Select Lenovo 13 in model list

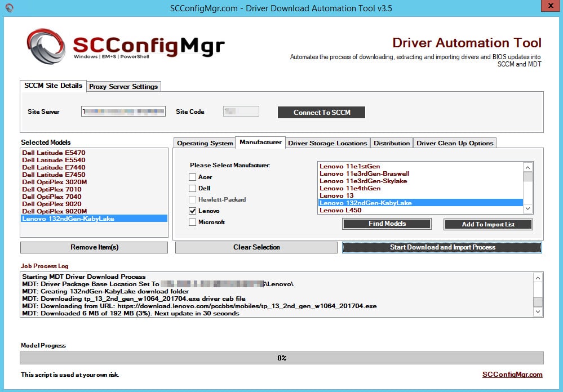click(x=420, y=195)
